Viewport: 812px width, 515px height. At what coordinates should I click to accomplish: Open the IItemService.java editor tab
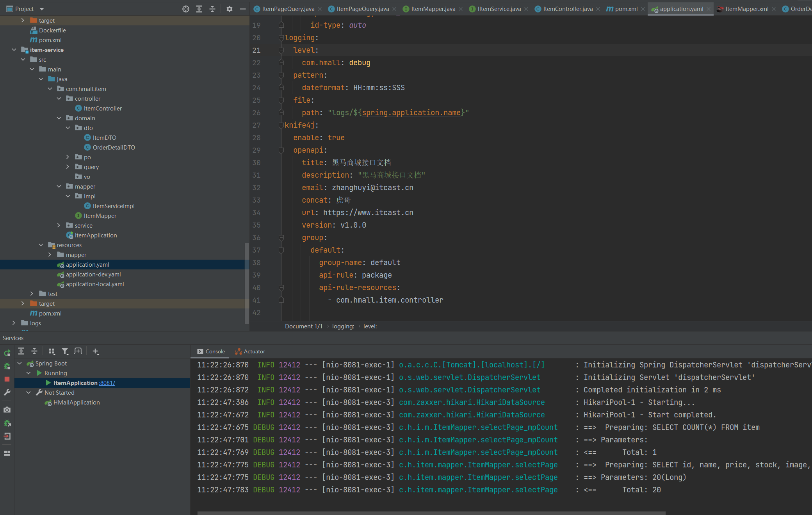[499, 9]
